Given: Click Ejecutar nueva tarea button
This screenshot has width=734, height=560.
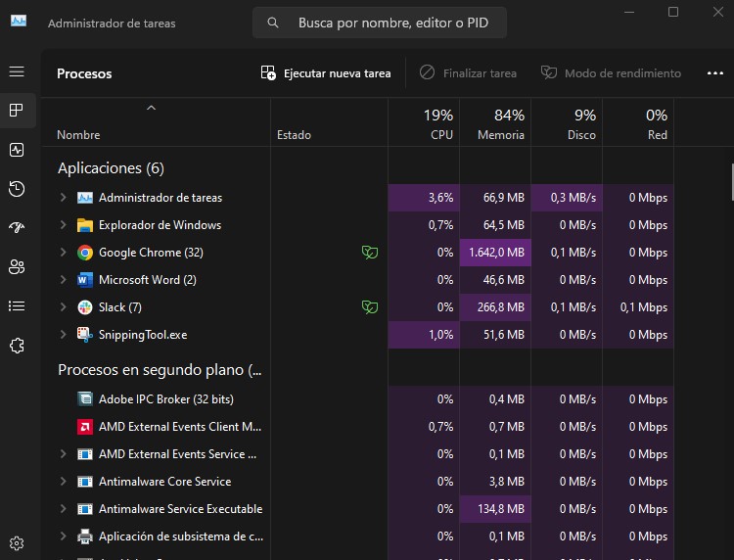Looking at the screenshot, I should [x=326, y=73].
